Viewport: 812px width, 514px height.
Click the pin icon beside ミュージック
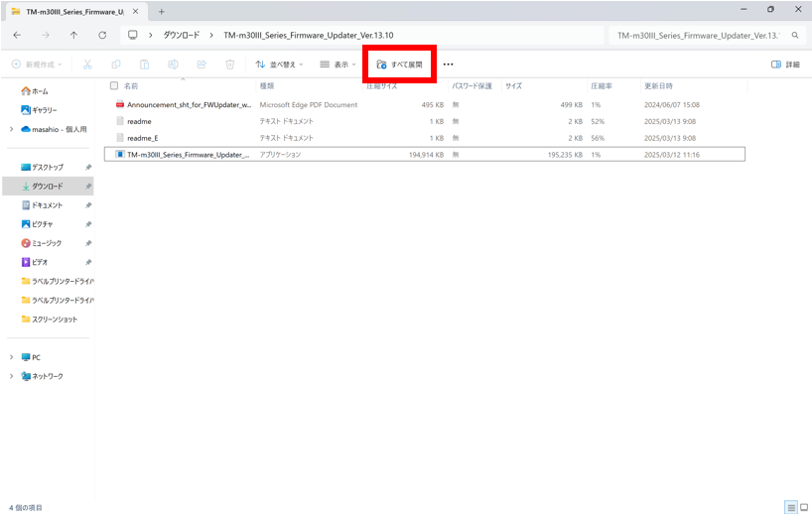(88, 243)
